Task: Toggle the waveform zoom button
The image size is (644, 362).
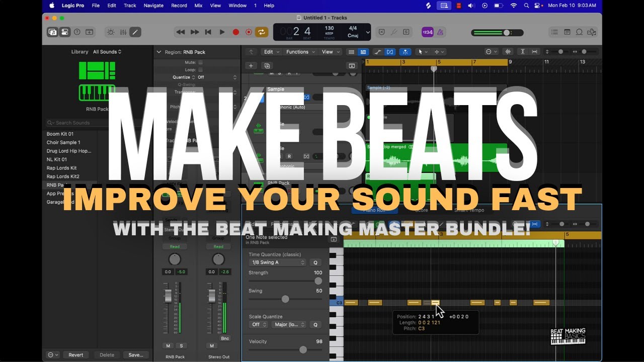Action: point(507,52)
